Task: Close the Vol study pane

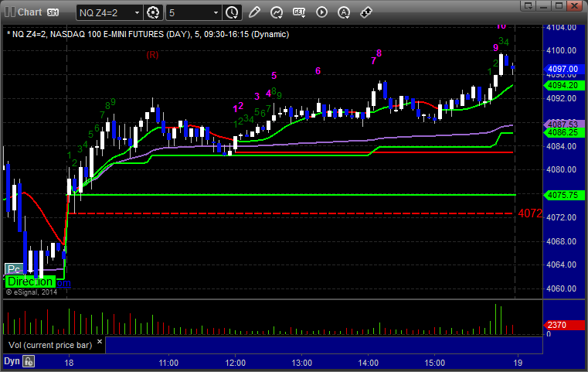Action: pos(100,342)
